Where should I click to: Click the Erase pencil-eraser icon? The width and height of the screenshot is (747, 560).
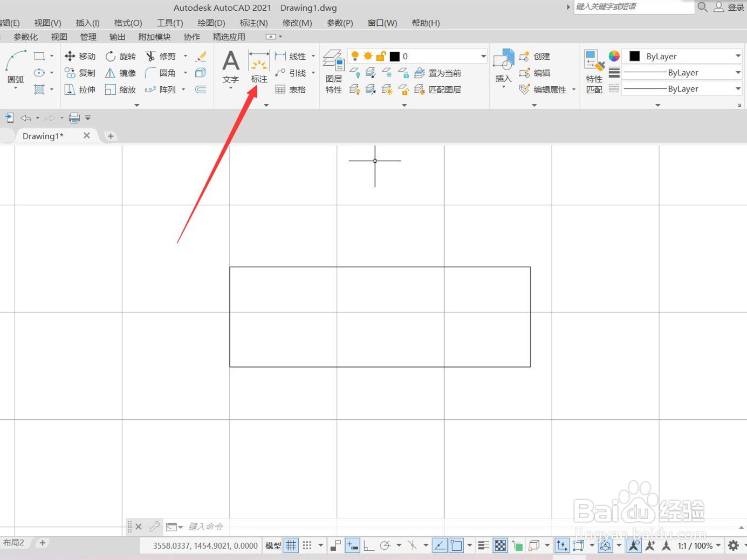point(201,56)
